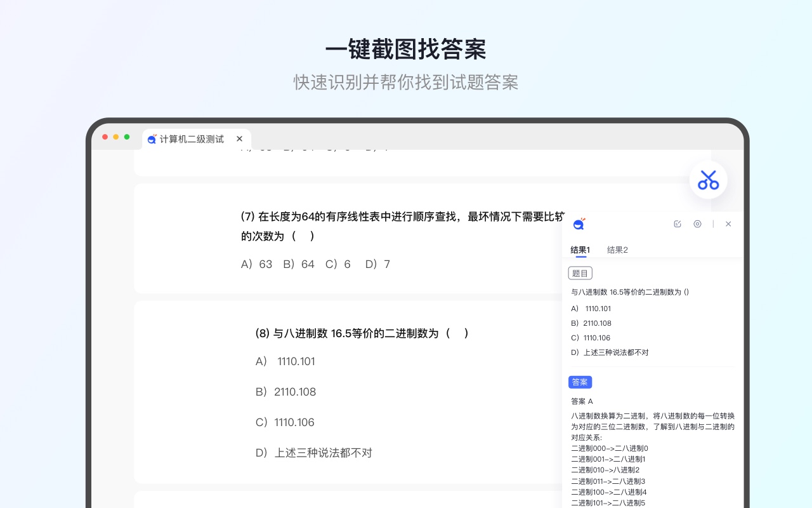This screenshot has width=812, height=508.
Task: Switch to the 结果2 results tab
Action: [x=617, y=250]
